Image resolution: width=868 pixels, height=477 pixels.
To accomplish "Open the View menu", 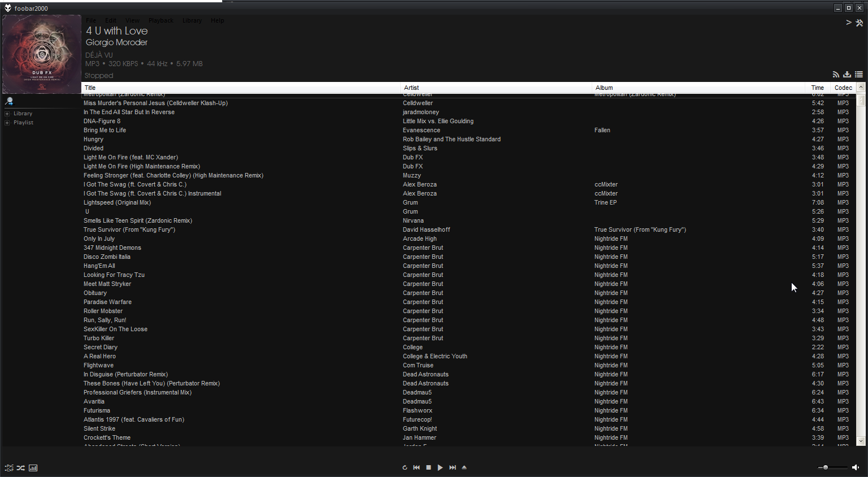I will 132,20.
